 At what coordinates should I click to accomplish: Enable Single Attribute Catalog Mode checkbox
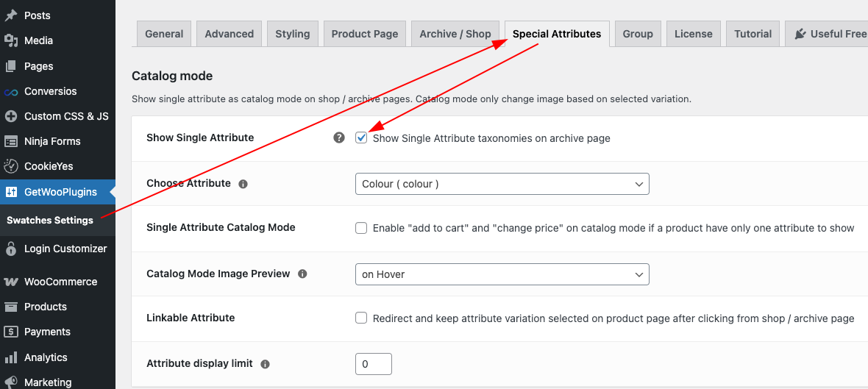tap(361, 228)
